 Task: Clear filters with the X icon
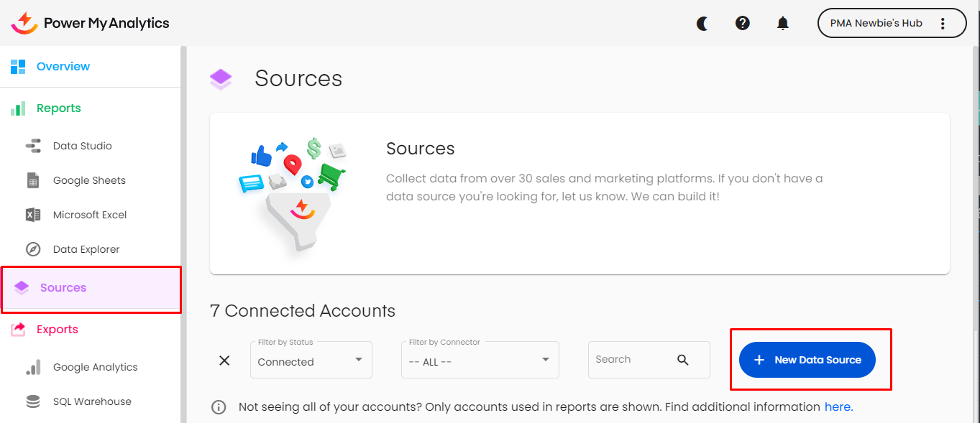pos(224,361)
